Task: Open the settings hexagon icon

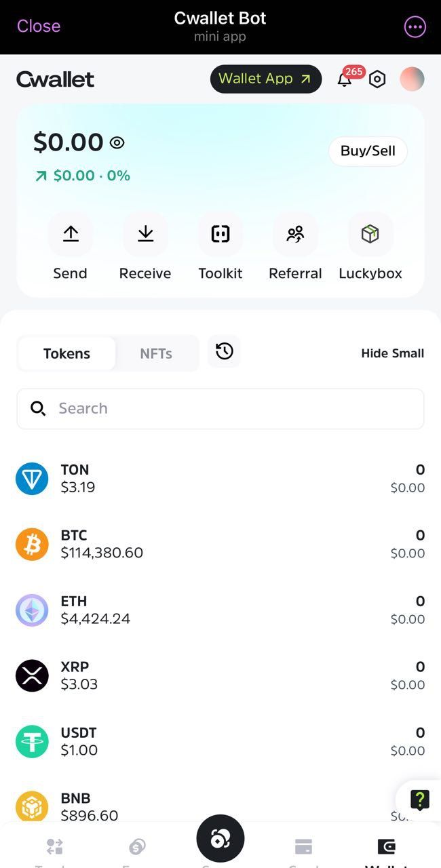Action: [x=378, y=79]
